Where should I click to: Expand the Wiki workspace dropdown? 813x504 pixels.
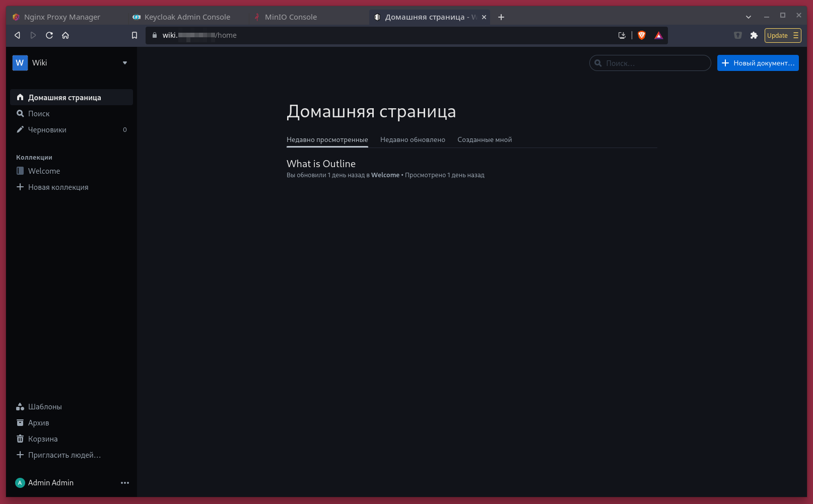click(125, 62)
